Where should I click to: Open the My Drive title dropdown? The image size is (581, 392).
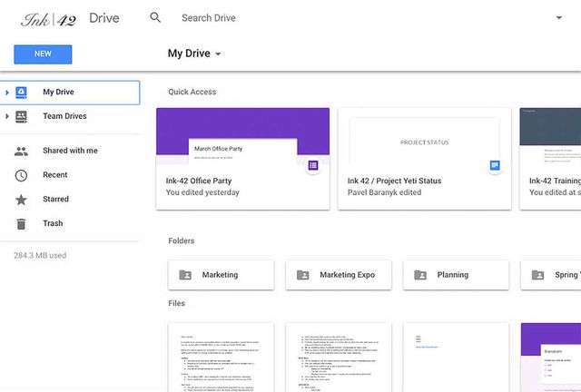click(x=194, y=54)
